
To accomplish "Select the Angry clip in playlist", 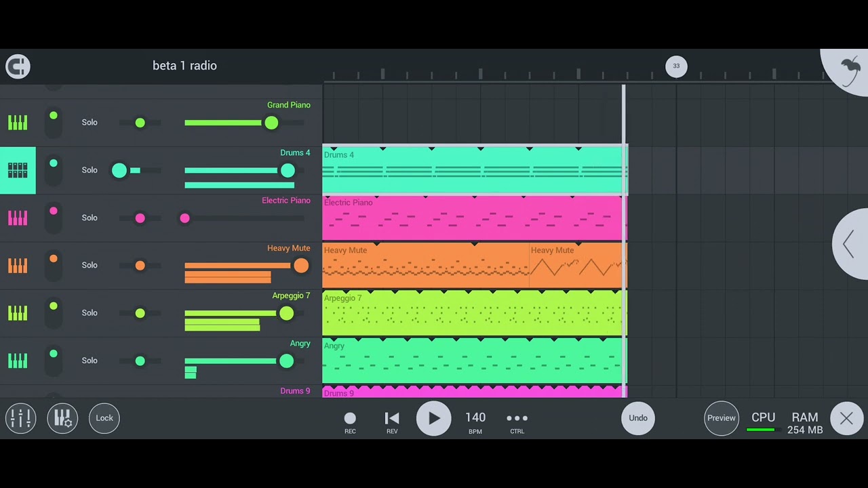I will pos(475,361).
